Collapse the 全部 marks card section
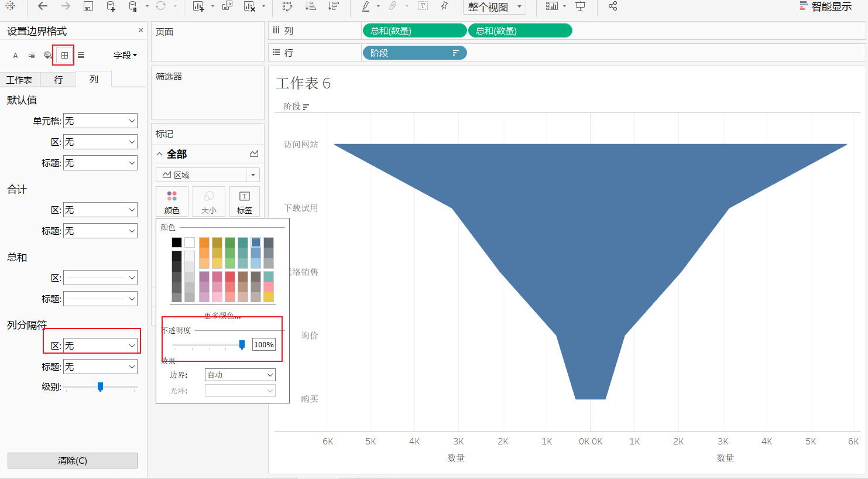868x479 pixels. click(x=159, y=154)
